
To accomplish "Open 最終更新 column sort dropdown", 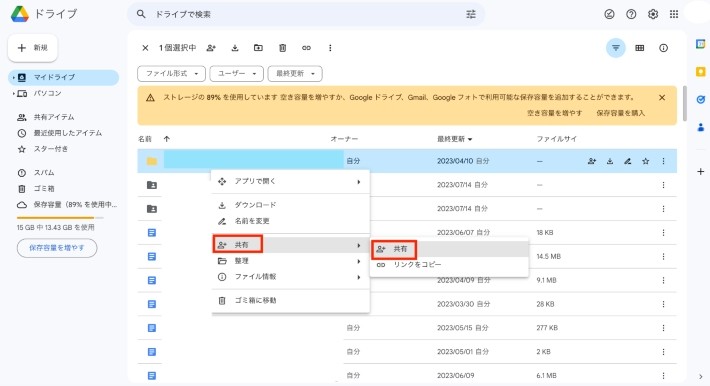I will [x=455, y=139].
